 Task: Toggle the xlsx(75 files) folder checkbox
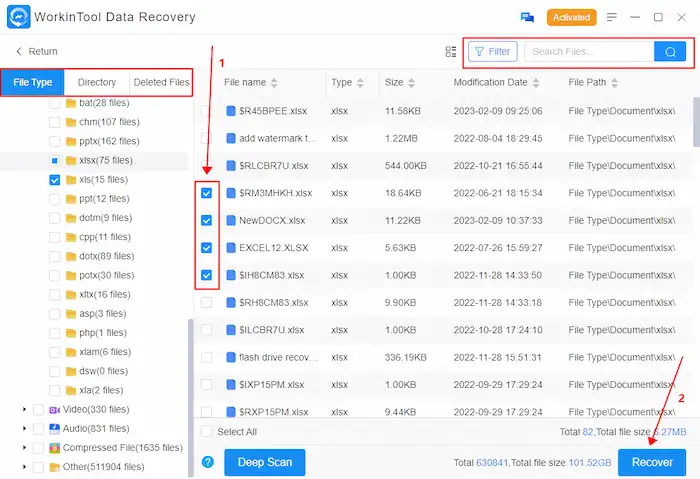[x=54, y=161]
